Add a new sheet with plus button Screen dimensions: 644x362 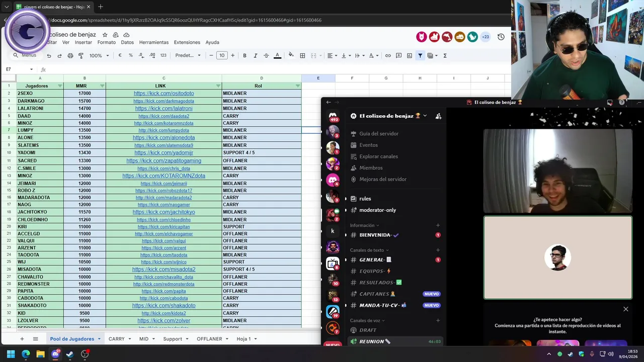(x=22, y=339)
